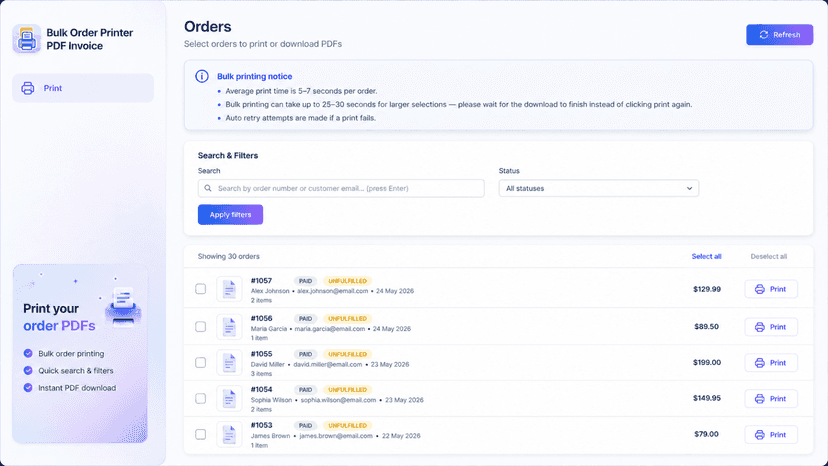828x466 pixels.
Task: Check the box for order #1057
Action: pyautogui.click(x=201, y=289)
